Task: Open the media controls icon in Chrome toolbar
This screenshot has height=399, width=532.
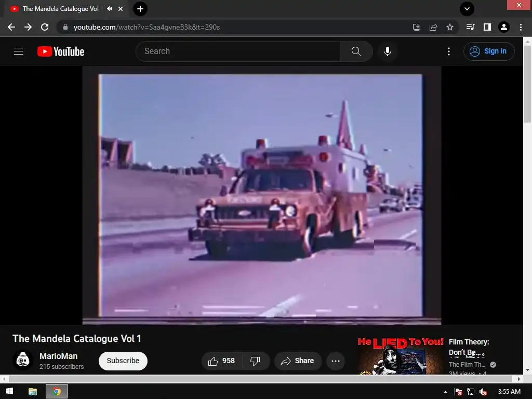Action: pyautogui.click(x=470, y=27)
